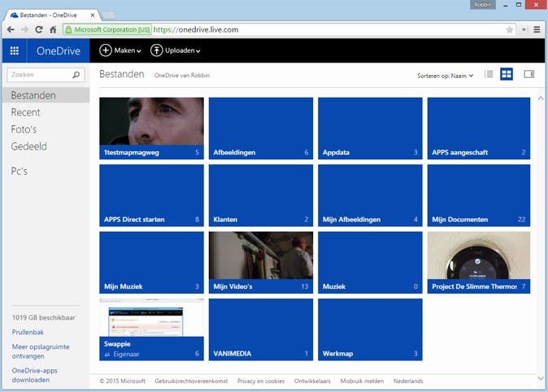This screenshot has width=548, height=392.
Task: Toggle the details pane icon
Action: 529,74
